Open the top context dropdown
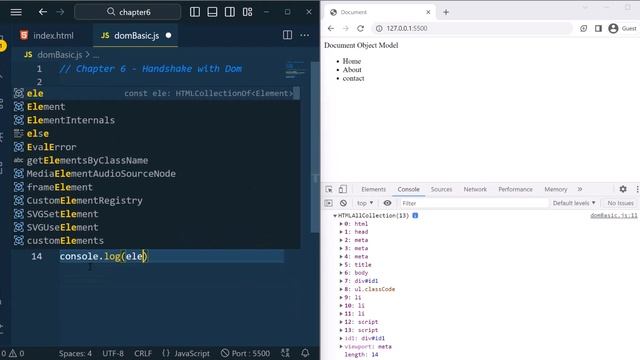Image resolution: width=640 pixels, height=360 pixels. tap(365, 203)
